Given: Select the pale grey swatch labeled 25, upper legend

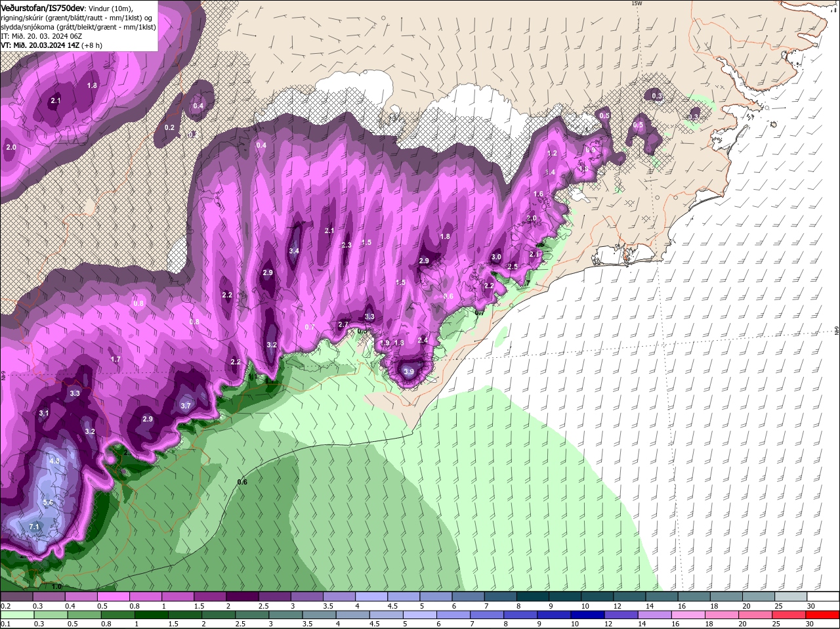Looking at the screenshot, I should (791, 596).
